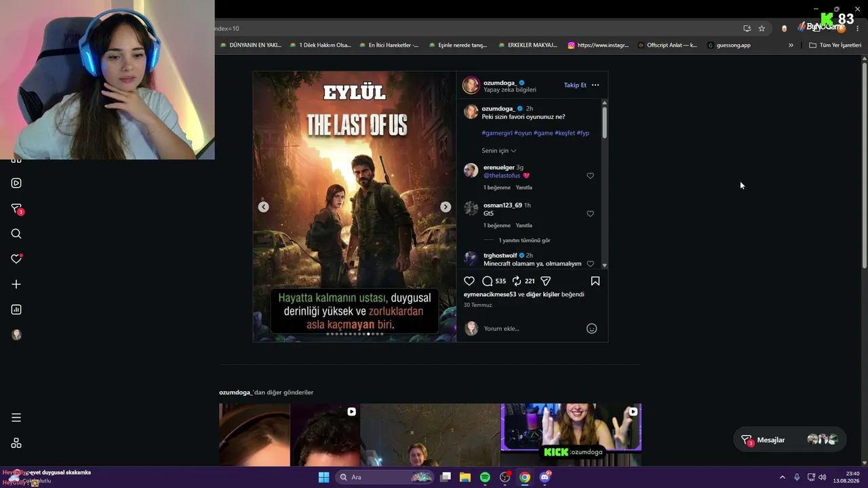
Task: Open the guessong.app bookmark
Action: point(729,45)
